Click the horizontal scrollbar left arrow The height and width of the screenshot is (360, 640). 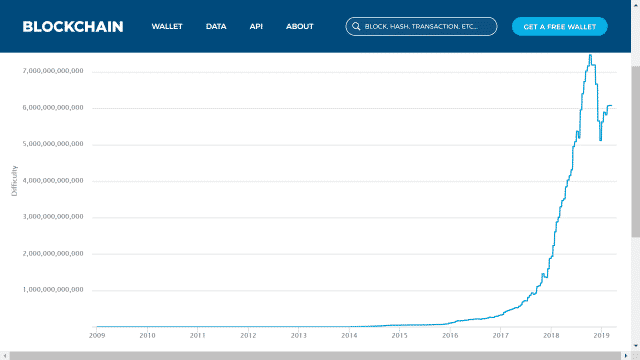pos(4,356)
